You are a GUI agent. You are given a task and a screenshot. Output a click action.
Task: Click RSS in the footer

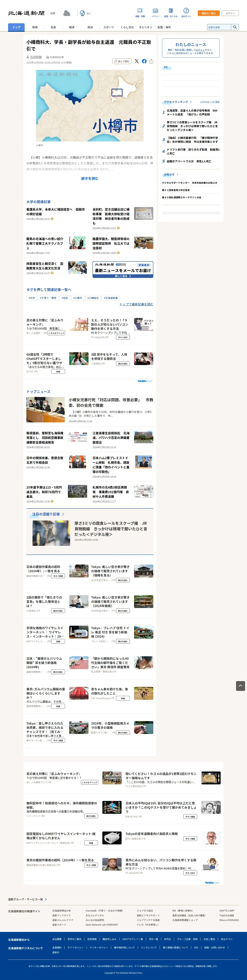(196, 948)
